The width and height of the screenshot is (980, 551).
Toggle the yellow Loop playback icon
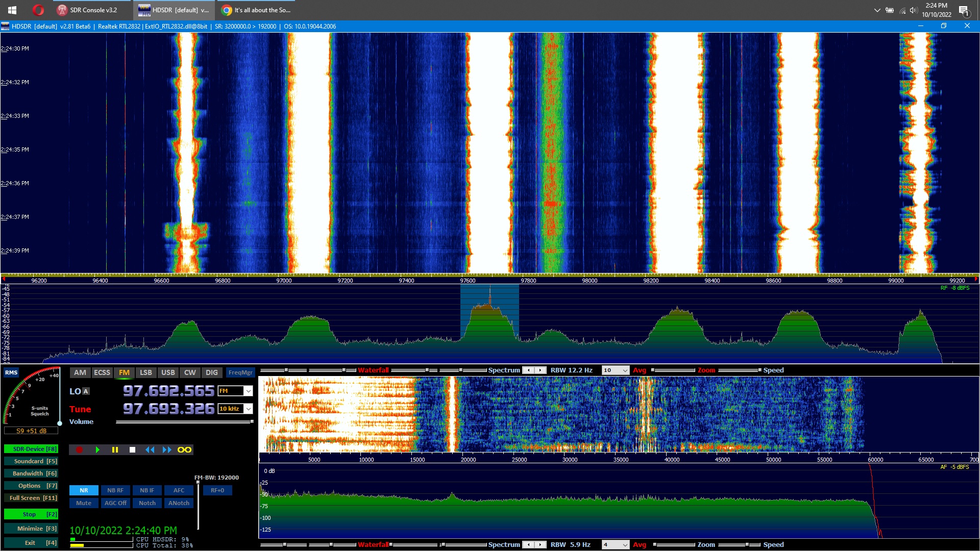click(x=184, y=449)
